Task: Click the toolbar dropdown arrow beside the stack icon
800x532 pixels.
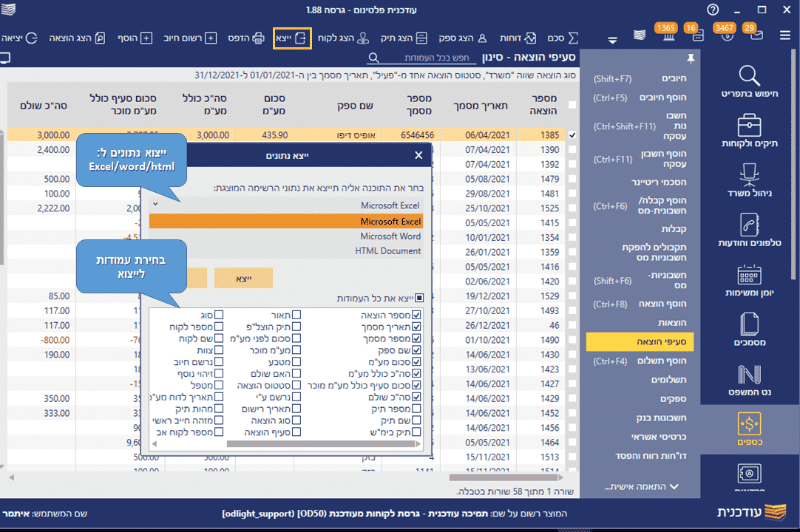Action: point(613,39)
